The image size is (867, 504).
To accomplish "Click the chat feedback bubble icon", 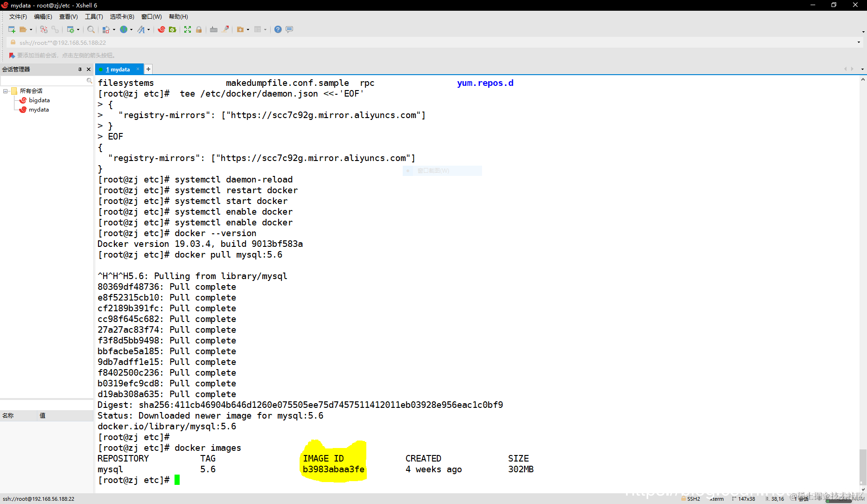I will (x=289, y=29).
